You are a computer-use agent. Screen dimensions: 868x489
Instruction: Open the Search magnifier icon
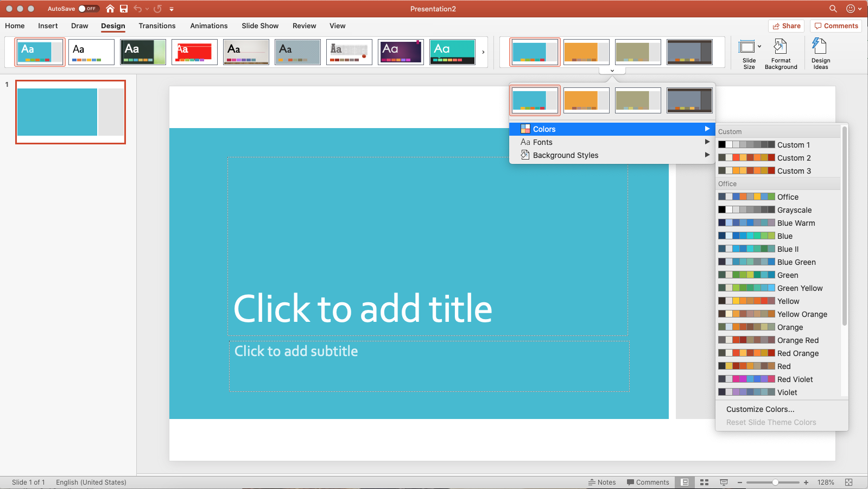833,9
